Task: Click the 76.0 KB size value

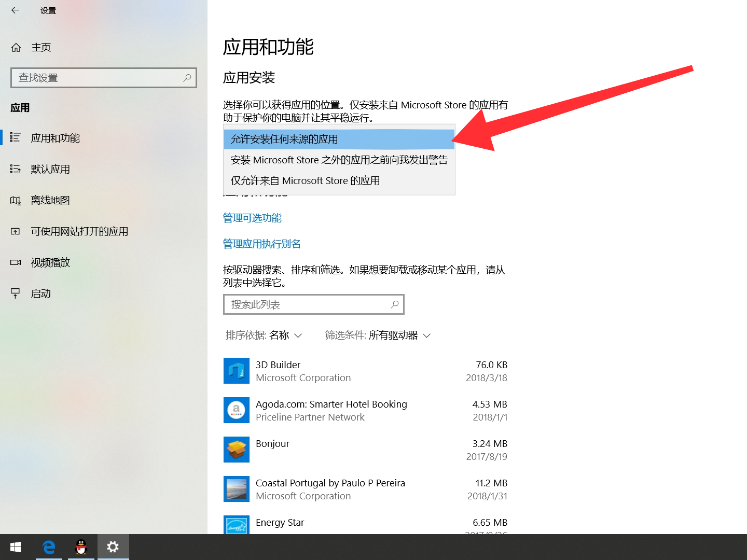Action: (x=492, y=365)
